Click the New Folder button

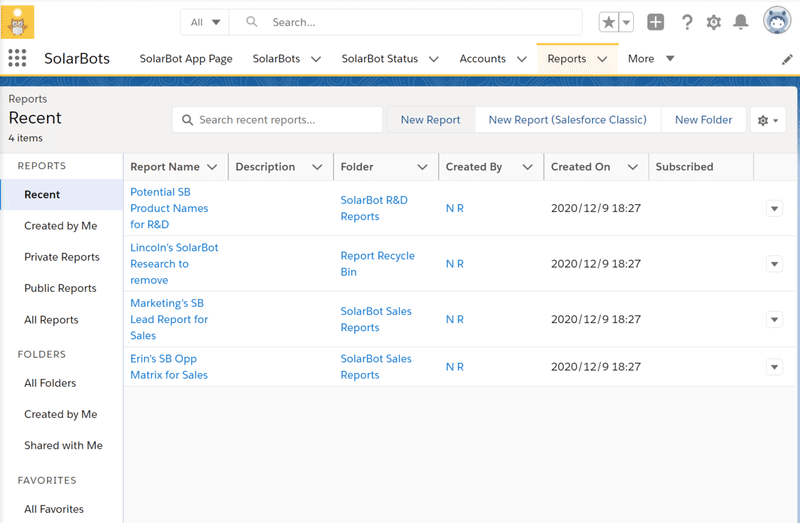(703, 120)
